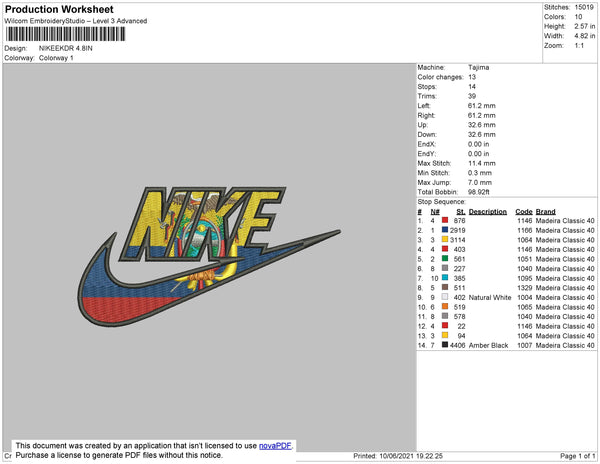This screenshot has width=600, height=464.
Task: Click the stitch count 2919
Action: coord(457,230)
